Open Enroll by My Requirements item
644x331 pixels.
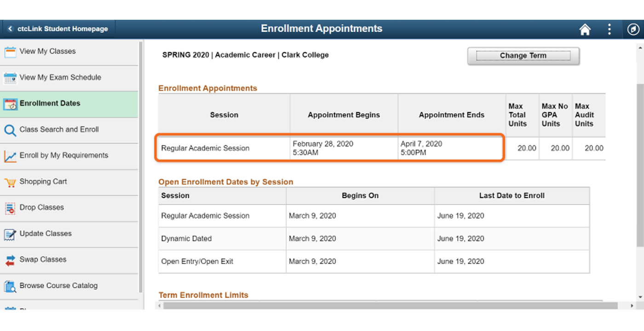coord(69,156)
